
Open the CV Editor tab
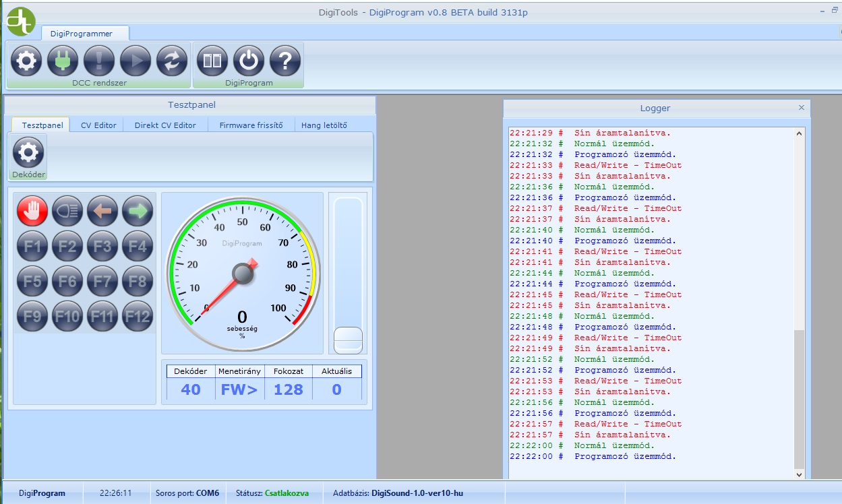[x=98, y=125]
